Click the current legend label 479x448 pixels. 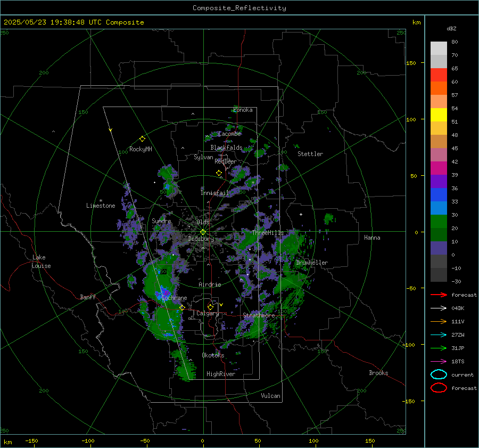coord(463,374)
